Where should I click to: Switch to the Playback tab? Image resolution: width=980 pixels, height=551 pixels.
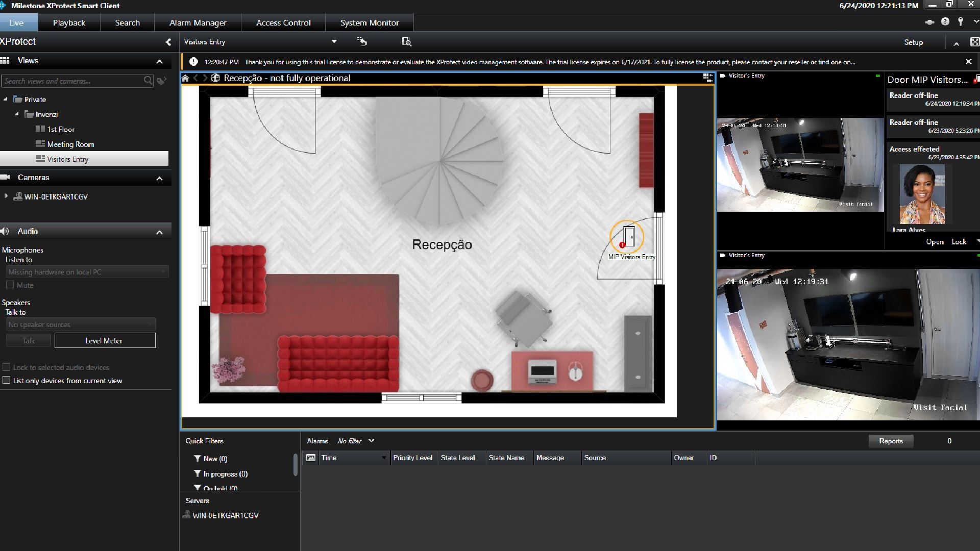(x=69, y=22)
